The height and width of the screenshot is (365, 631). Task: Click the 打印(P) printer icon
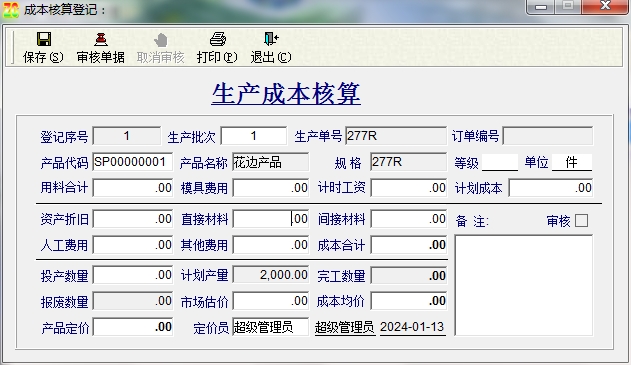click(x=218, y=39)
